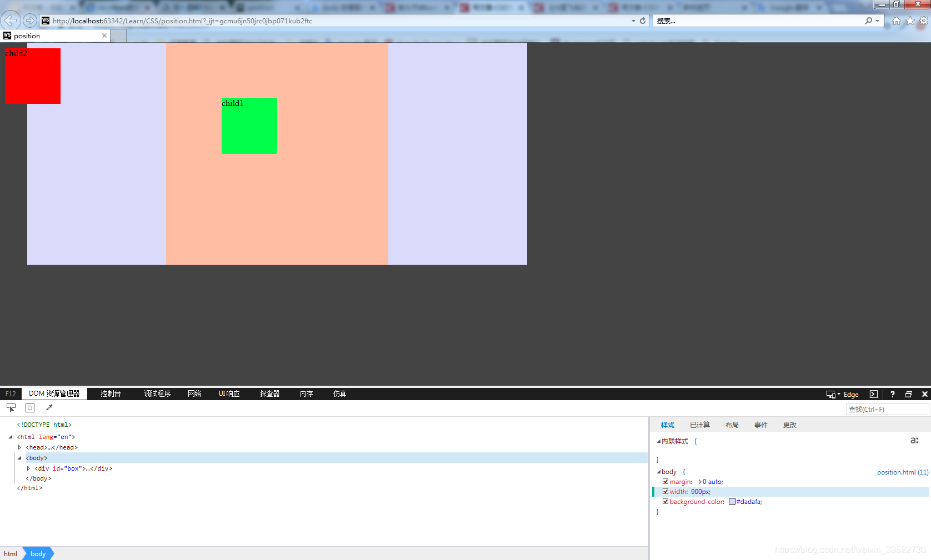Screen dimensions: 931x560
Task: Open the address bar dropdown arrow
Action: tap(633, 21)
